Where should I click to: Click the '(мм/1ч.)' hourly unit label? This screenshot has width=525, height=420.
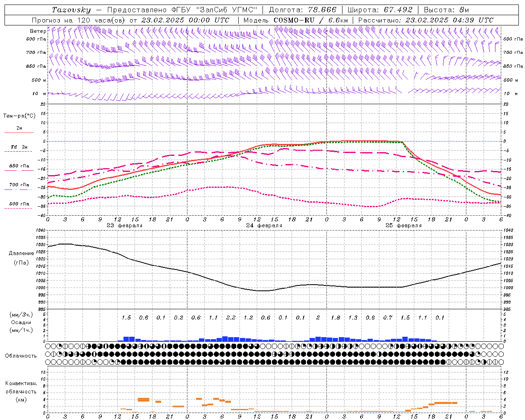(21, 330)
